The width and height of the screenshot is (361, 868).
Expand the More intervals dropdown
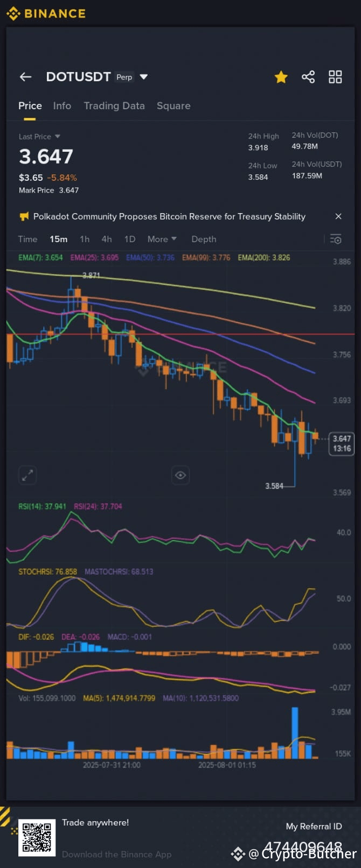162,239
